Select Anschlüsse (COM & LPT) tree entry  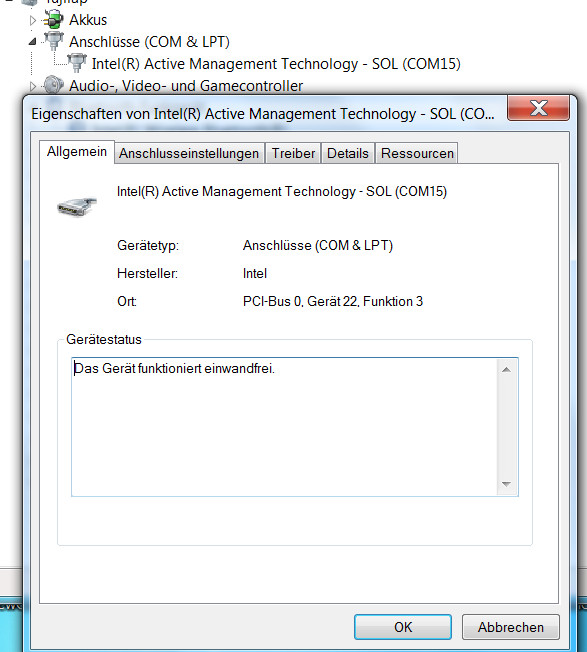[x=149, y=42]
